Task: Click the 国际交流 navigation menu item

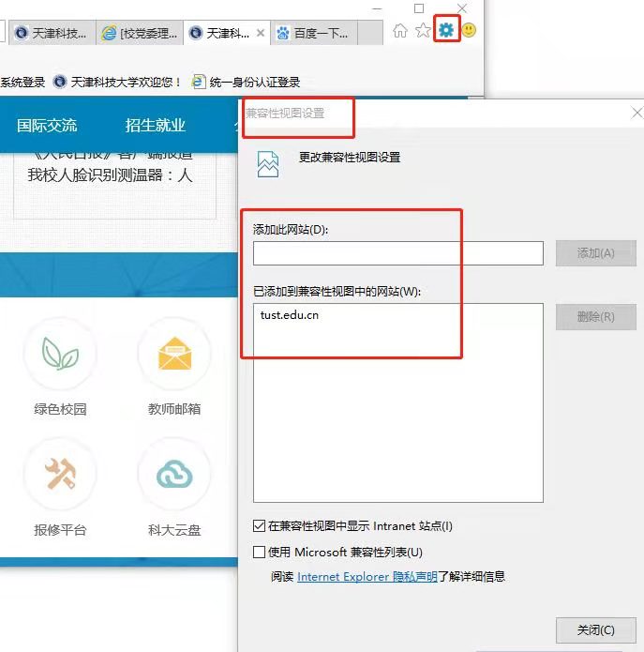Action: 47,126
